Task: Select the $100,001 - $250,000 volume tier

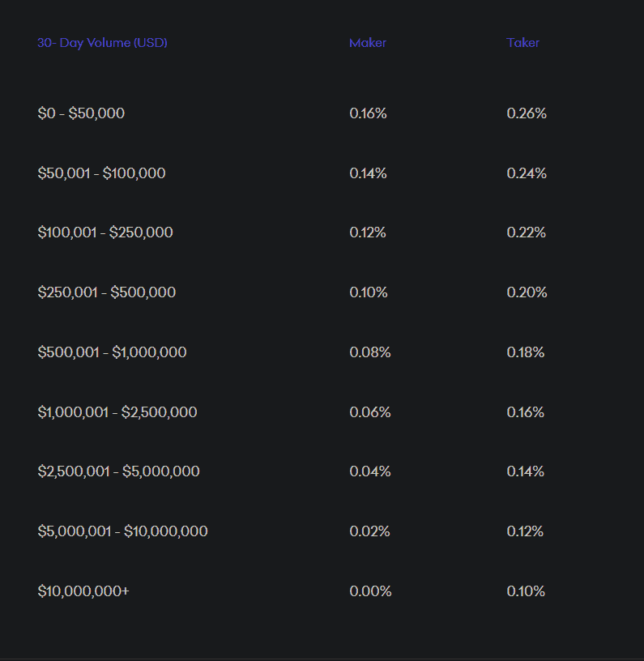Action: (x=105, y=232)
